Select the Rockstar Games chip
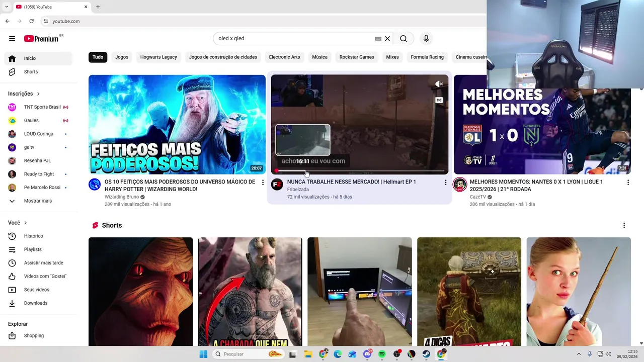This screenshot has height=362, width=644. tap(357, 57)
